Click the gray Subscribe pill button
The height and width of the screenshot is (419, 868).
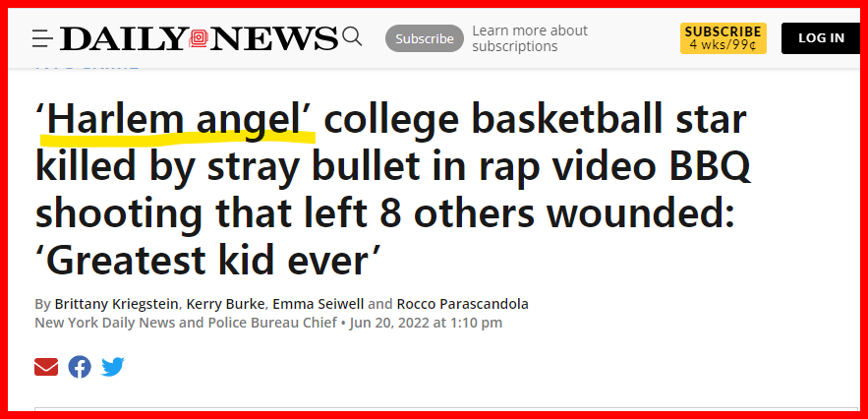425,38
